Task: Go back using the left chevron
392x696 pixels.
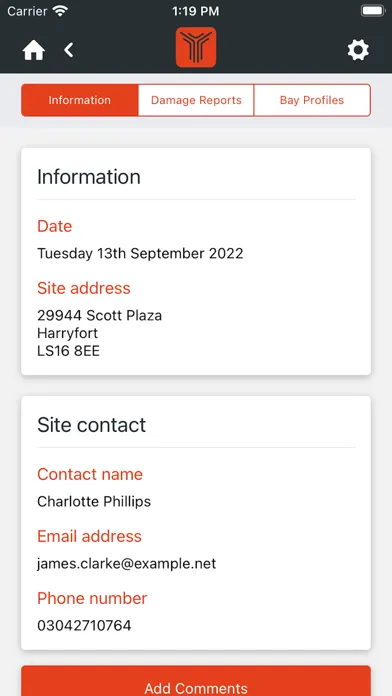Action: click(68, 50)
